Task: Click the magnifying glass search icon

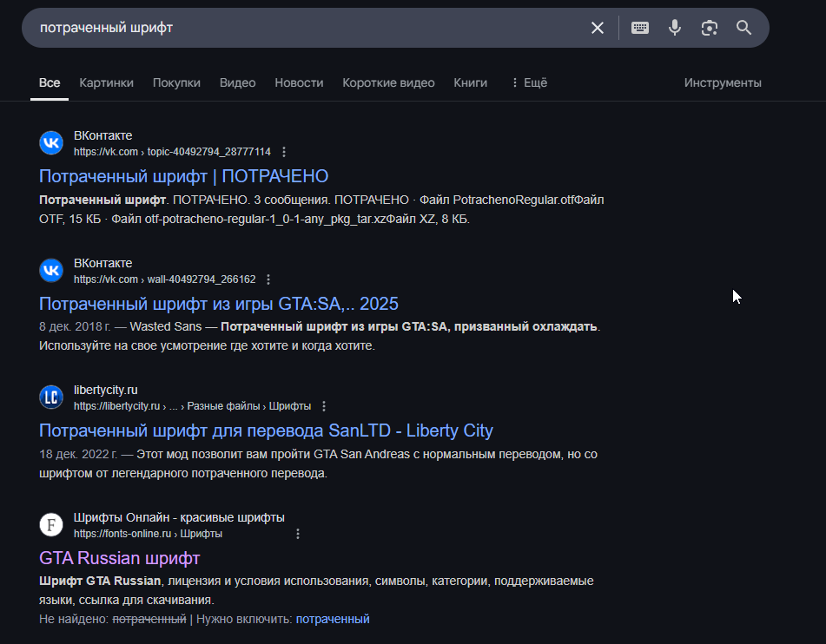Action: point(744,28)
